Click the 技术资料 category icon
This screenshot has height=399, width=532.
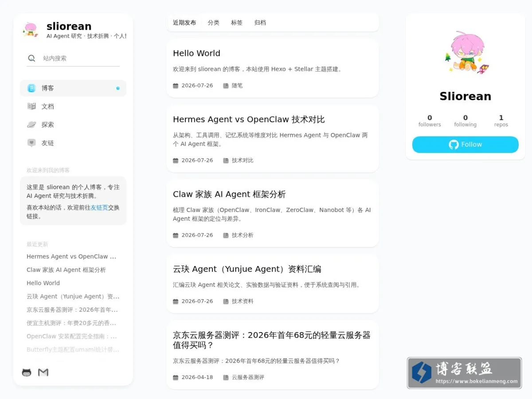[x=226, y=301]
